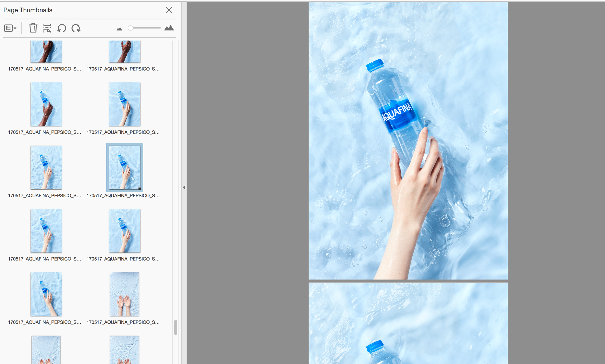Reduce thumbnail size using the small mountain icon
This screenshot has height=364, width=605.
pyautogui.click(x=119, y=29)
